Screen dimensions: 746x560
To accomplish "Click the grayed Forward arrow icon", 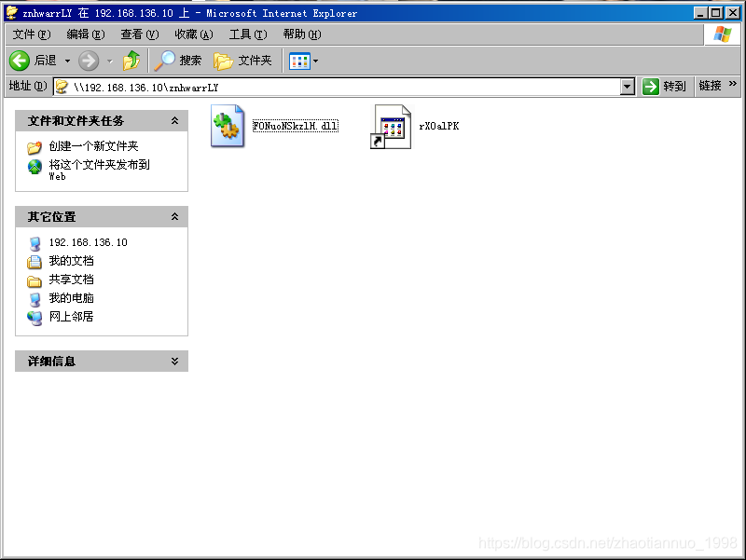I will (x=89, y=61).
